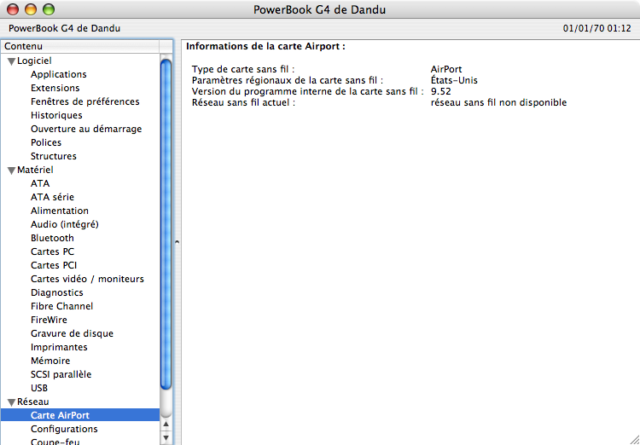Click the 'AirPort' card type value
This screenshot has width=640, height=445.
pyautogui.click(x=446, y=69)
